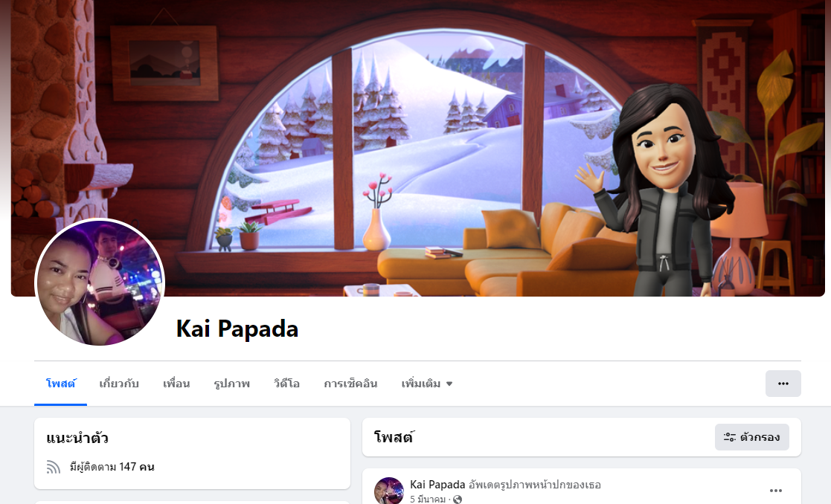Click the มีผู้ติดตาม 147 คน text
The image size is (831, 504).
click(x=112, y=467)
